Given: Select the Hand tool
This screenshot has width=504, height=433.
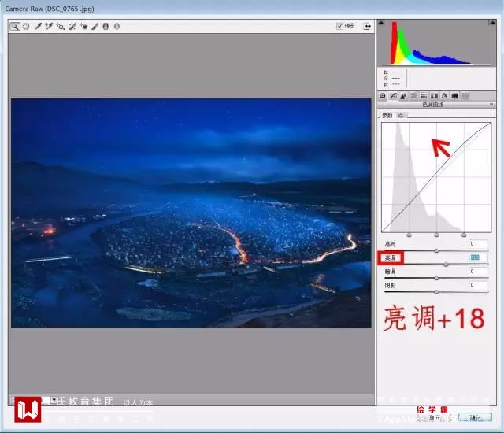Looking at the screenshot, I should pos(26,26).
